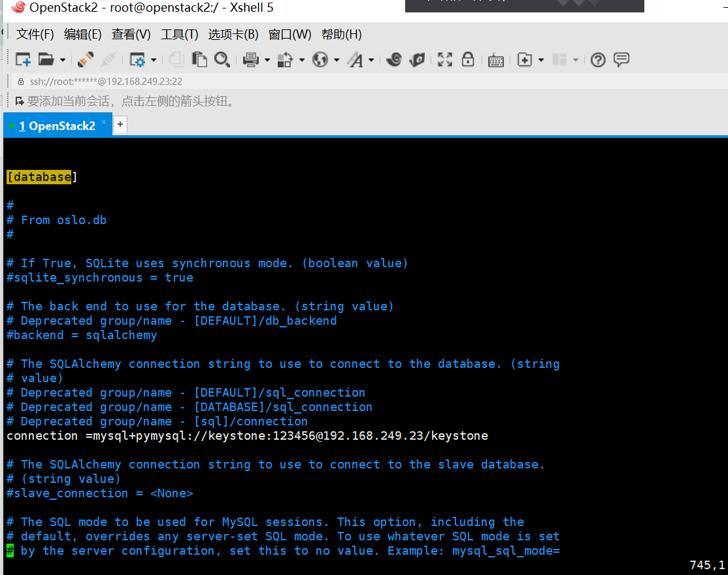Open the 帮助(H) menu
This screenshot has height=575, width=728.
click(x=341, y=35)
